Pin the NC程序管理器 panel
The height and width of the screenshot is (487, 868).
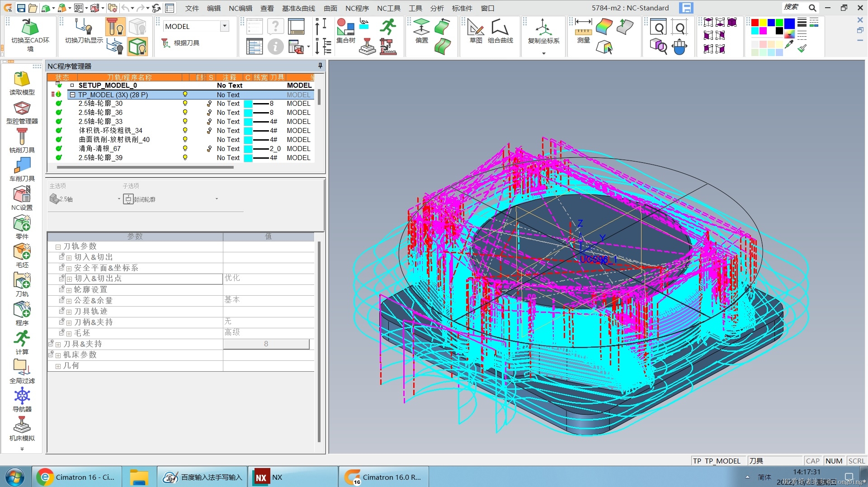pyautogui.click(x=320, y=66)
